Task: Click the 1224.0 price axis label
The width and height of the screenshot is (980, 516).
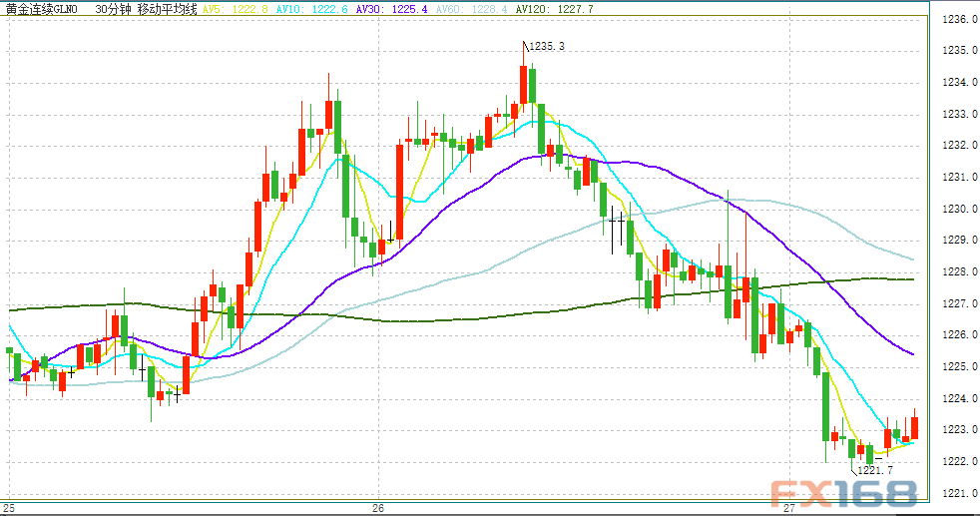Action: (x=959, y=398)
